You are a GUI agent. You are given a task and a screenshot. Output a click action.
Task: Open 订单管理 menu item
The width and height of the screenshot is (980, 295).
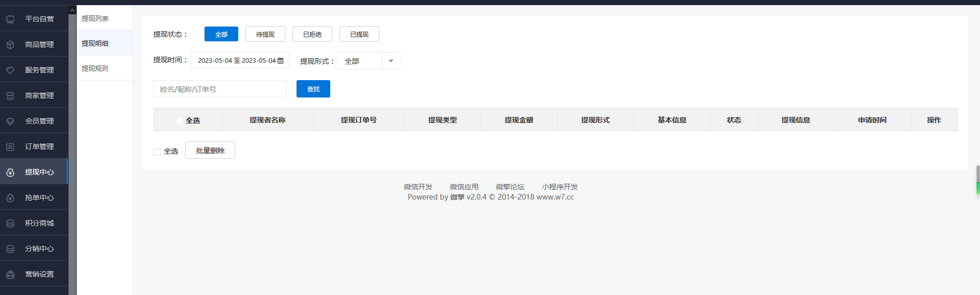coord(34,146)
